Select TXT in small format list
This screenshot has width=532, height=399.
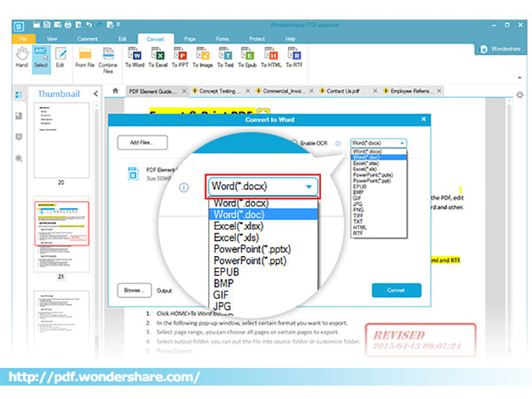coord(379,222)
